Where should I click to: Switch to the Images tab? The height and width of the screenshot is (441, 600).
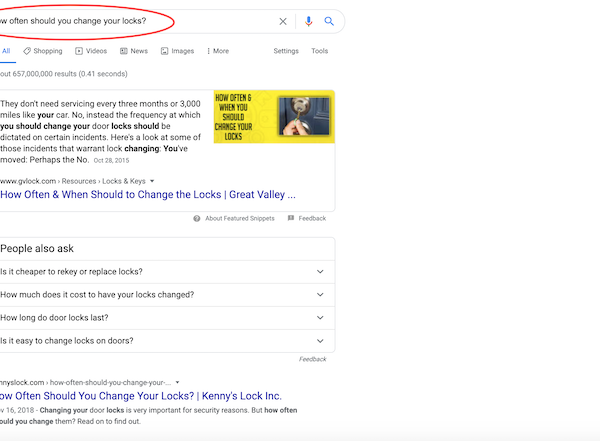click(x=177, y=51)
